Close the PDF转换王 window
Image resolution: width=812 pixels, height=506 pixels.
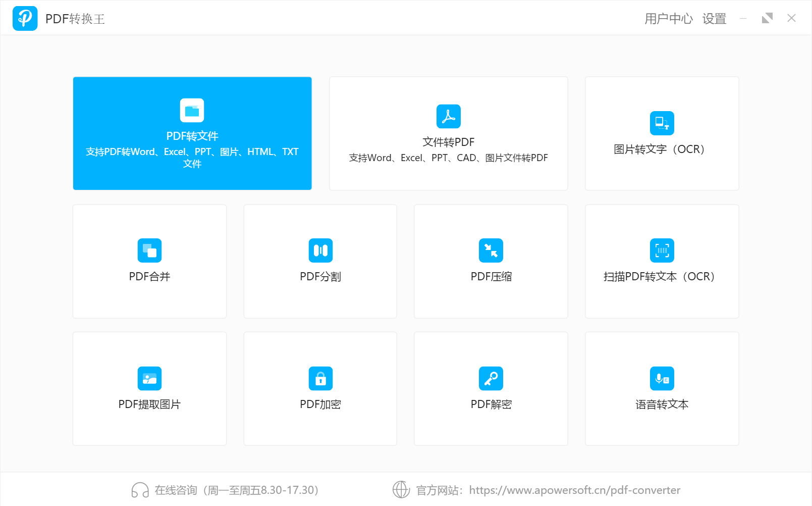point(791,19)
